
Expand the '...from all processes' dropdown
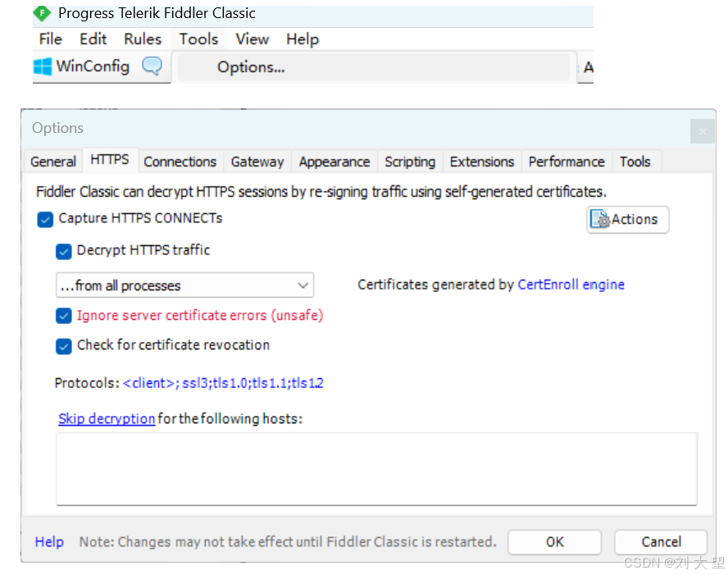pyautogui.click(x=184, y=285)
